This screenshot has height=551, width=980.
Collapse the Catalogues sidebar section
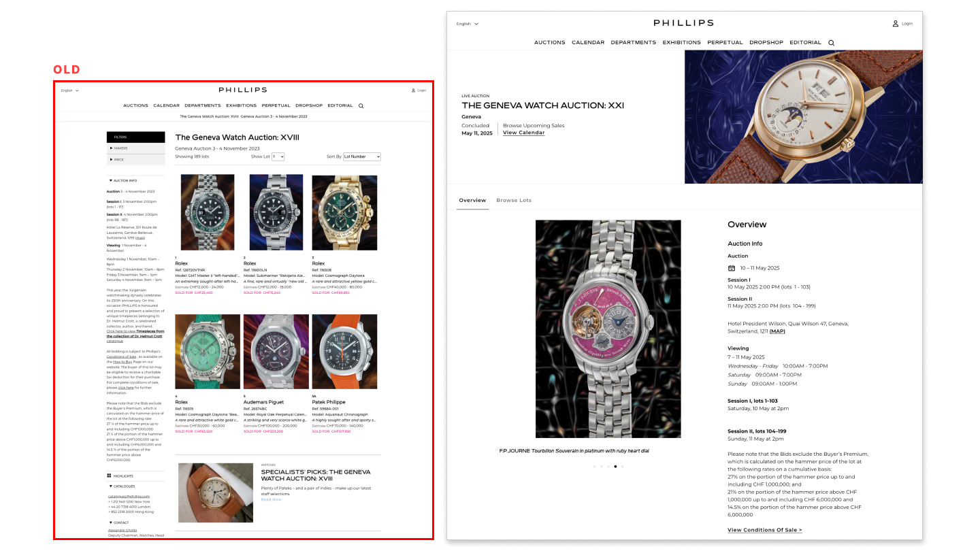point(122,486)
